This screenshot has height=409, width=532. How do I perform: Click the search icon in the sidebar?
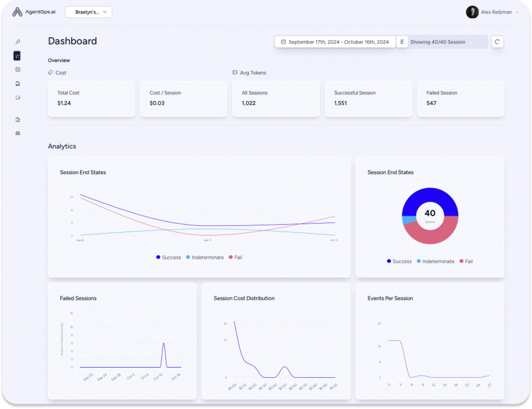18,42
